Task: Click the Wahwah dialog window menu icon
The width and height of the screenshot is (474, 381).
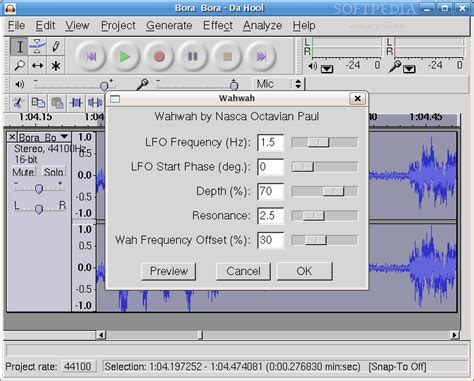Action: [115, 99]
